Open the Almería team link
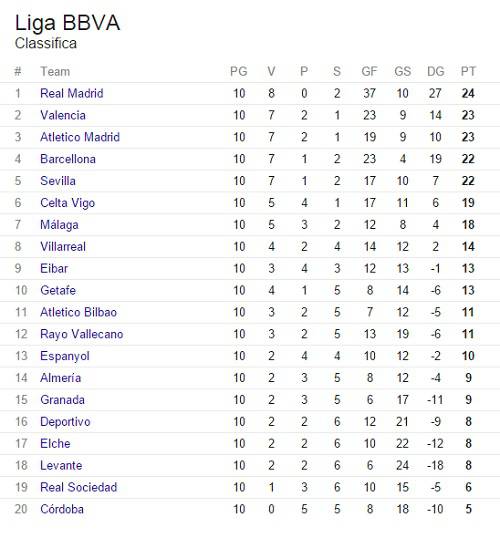 61,378
